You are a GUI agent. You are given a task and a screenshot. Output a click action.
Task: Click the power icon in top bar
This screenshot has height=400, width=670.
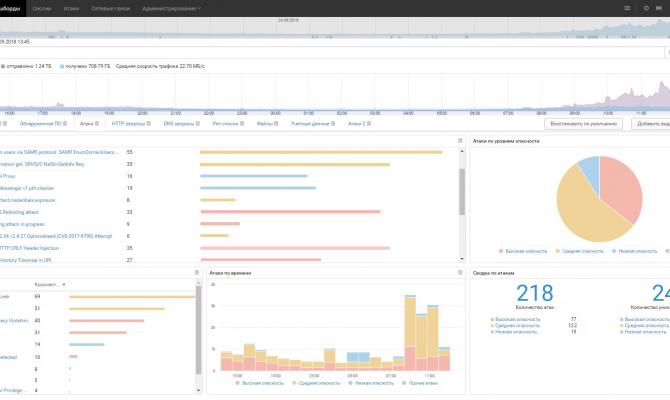coord(646,8)
